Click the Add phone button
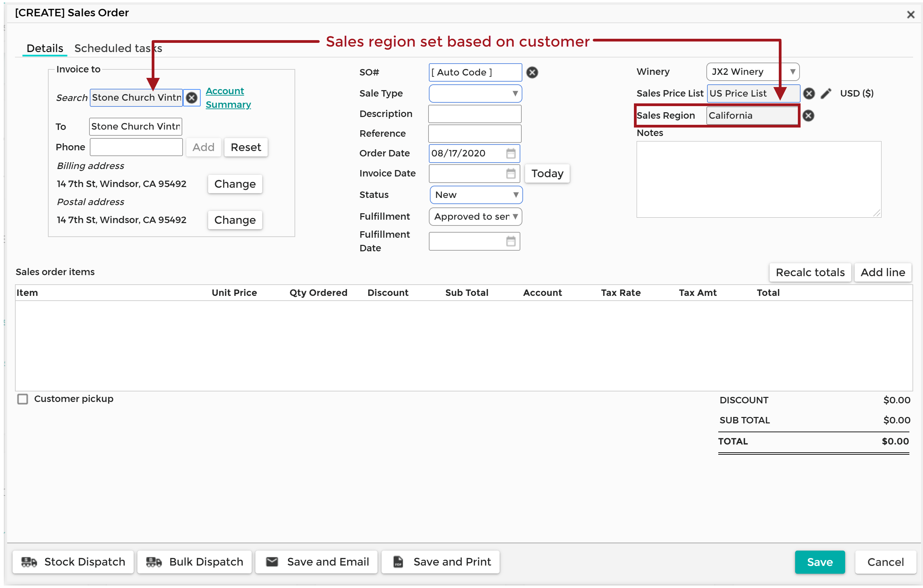This screenshot has height=588, width=923. coord(203,147)
